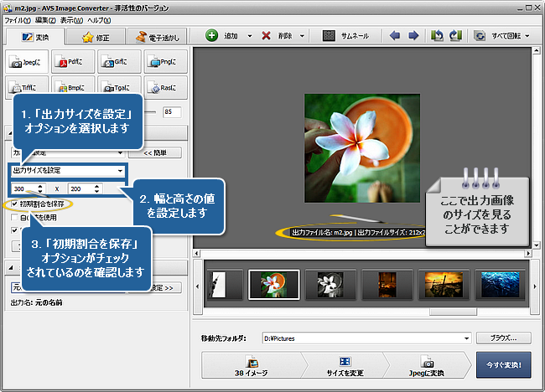Click the width input field showing 300

click(x=25, y=189)
